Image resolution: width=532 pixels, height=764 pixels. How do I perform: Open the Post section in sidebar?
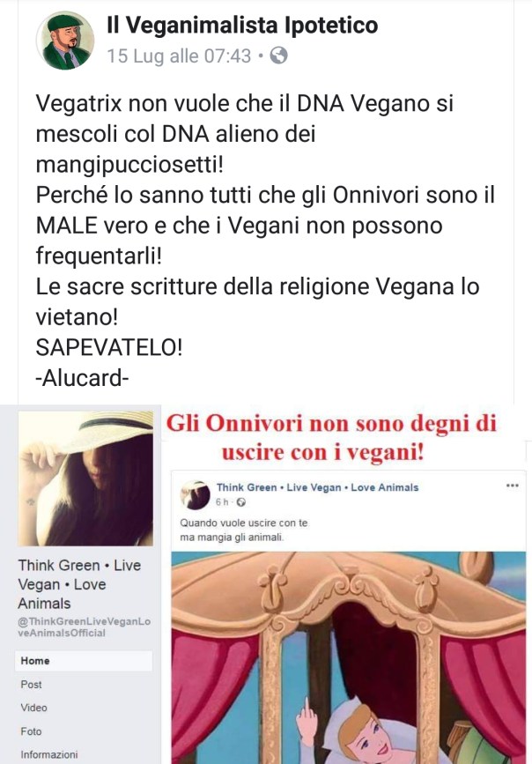pos(31,684)
